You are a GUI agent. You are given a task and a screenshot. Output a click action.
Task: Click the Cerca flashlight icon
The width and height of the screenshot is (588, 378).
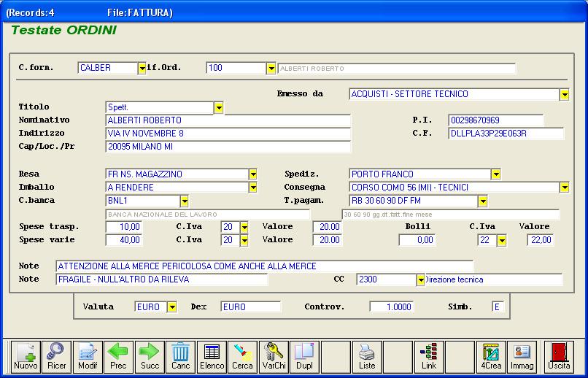[243, 357]
